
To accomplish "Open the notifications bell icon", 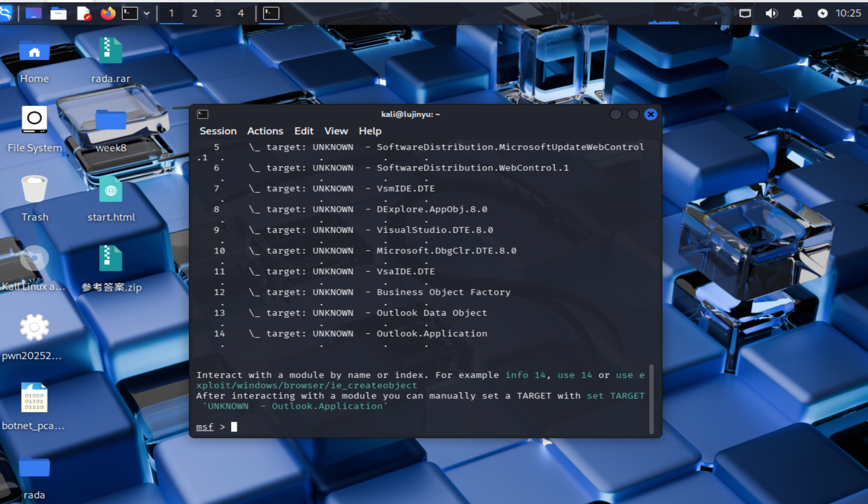I will coord(798,14).
